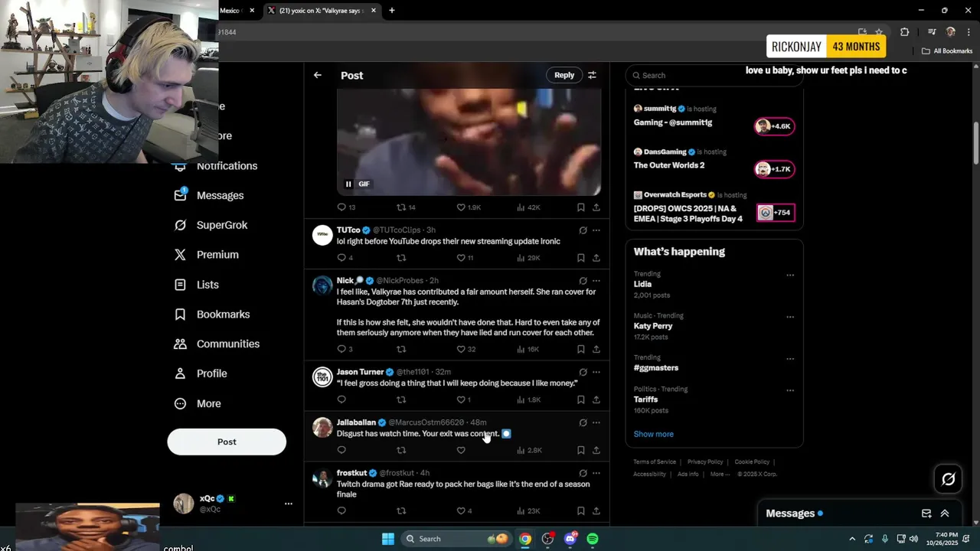This screenshot has height=551, width=980.
Task: Open options for the Tariffs trend
Action: [x=790, y=390]
